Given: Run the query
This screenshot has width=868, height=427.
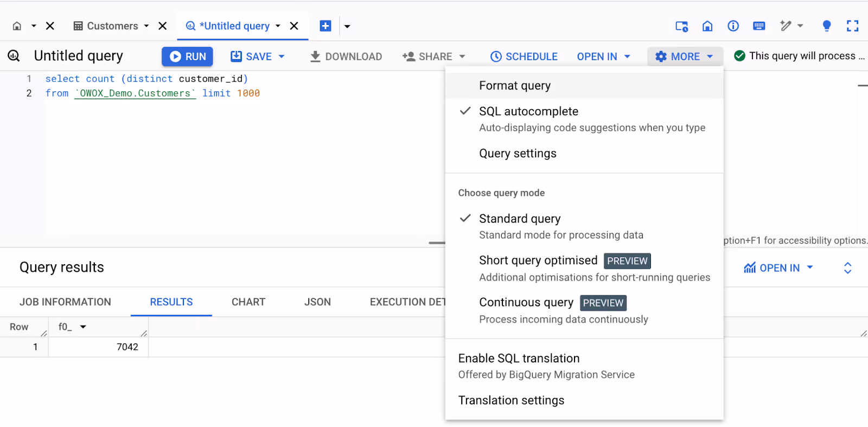Looking at the screenshot, I should [x=187, y=56].
